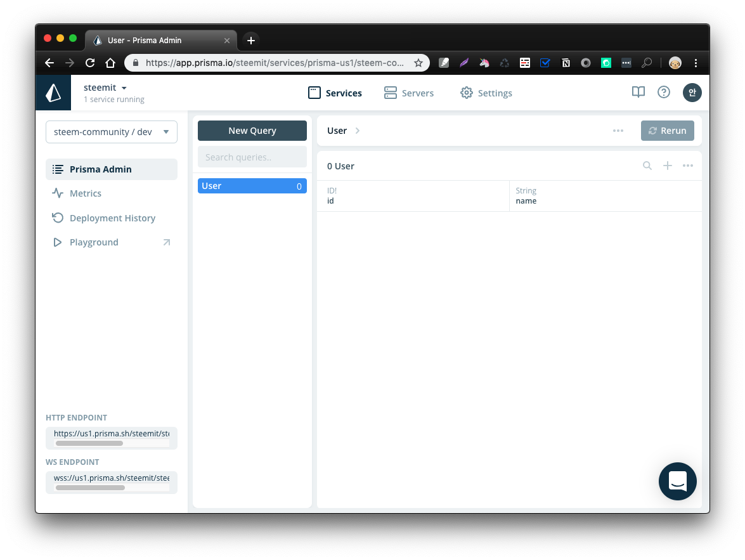This screenshot has width=745, height=560.
Task: Click the New Query button
Action: 252,131
